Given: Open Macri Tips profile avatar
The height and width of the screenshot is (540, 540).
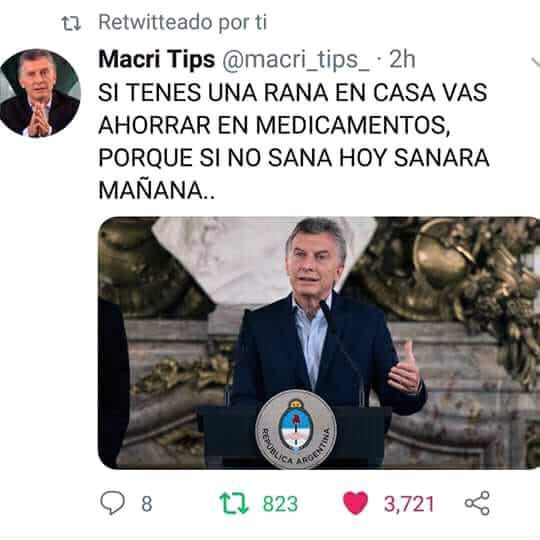Looking at the screenshot, I should tap(40, 93).
